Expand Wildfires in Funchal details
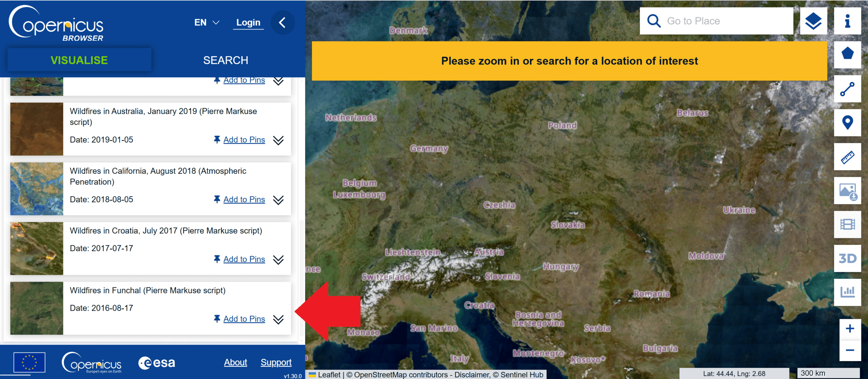Screen dimensions: 868x379 pyautogui.click(x=278, y=319)
